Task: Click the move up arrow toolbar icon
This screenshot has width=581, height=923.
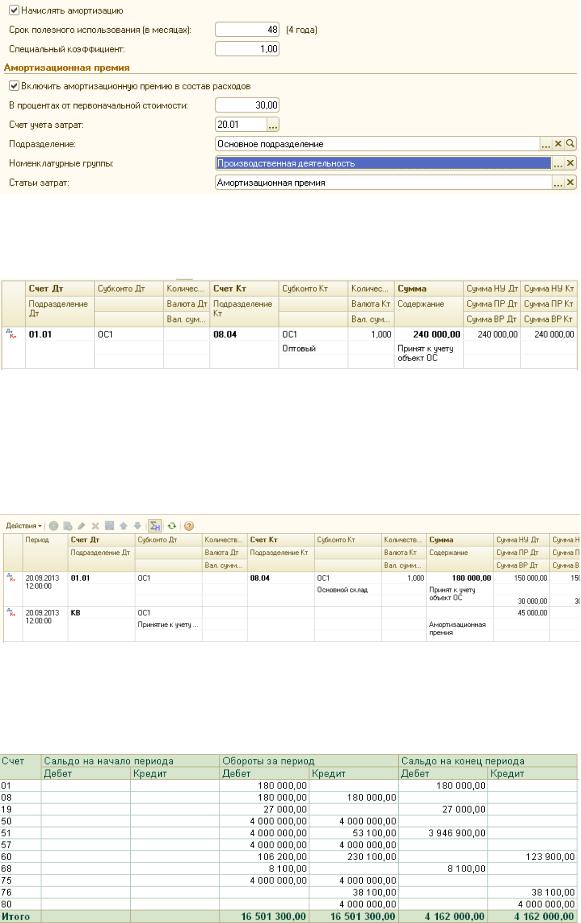Action: pos(124,526)
